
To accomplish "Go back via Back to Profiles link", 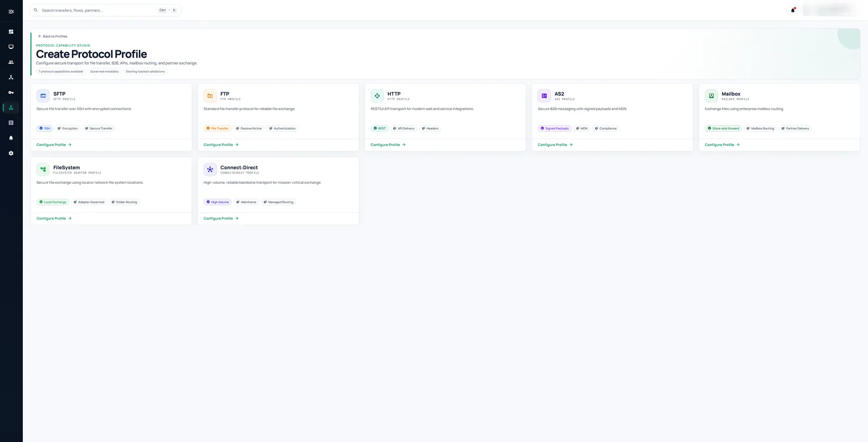I will 53,36.
